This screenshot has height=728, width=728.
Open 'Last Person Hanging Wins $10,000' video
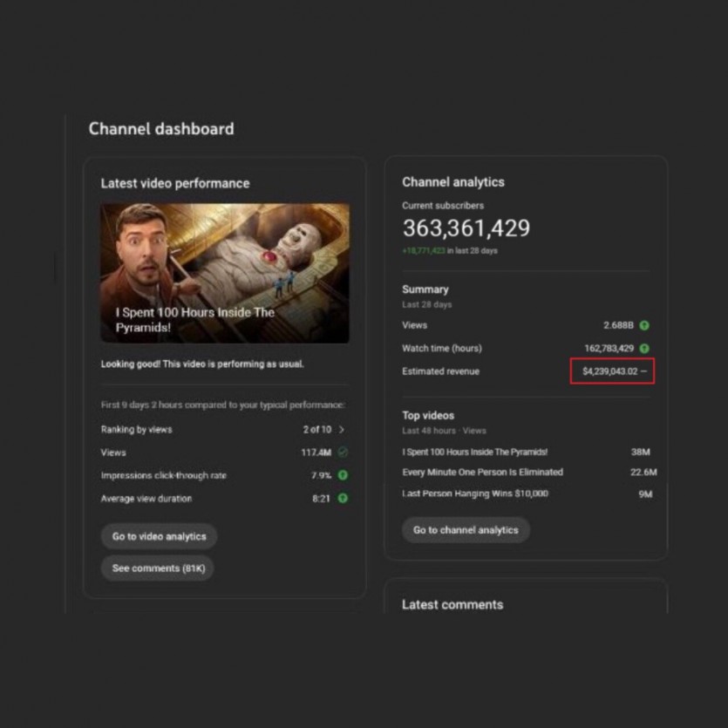pos(475,493)
